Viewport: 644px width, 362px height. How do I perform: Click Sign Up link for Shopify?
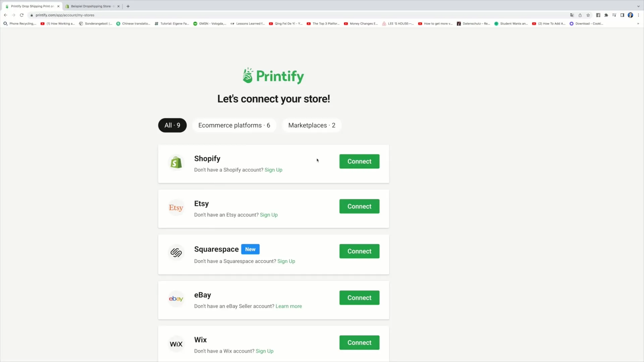(273, 170)
